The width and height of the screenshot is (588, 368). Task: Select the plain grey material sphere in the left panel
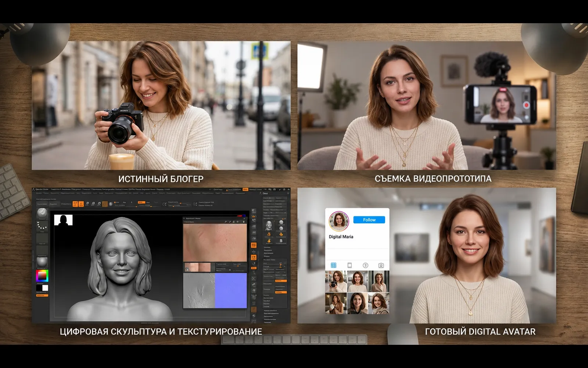42,262
